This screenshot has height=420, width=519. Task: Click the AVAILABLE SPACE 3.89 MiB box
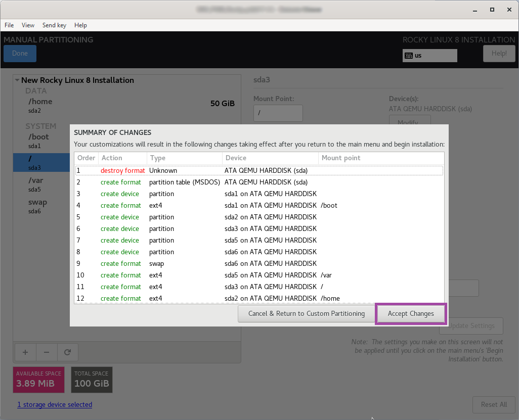pyautogui.click(x=39, y=380)
